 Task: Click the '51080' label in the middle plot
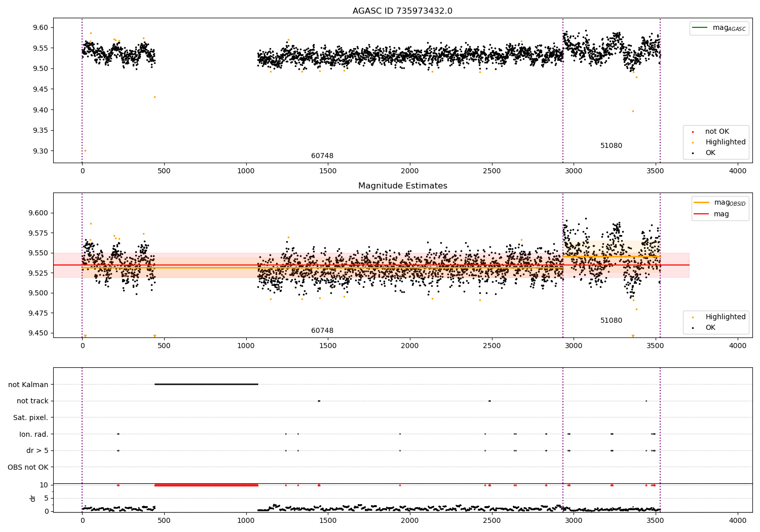(x=611, y=321)
